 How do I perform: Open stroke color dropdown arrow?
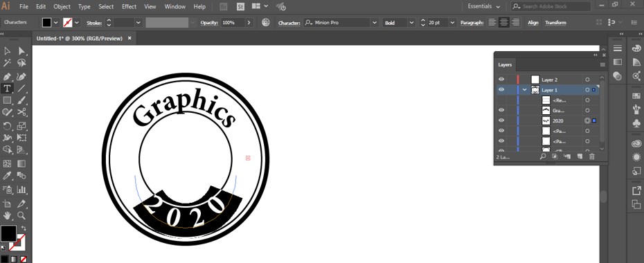76,23
